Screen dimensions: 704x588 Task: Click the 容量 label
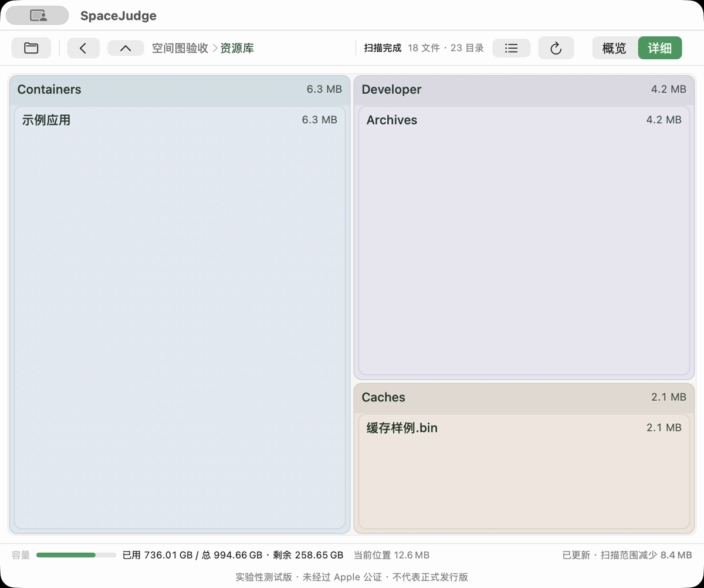[x=21, y=555]
